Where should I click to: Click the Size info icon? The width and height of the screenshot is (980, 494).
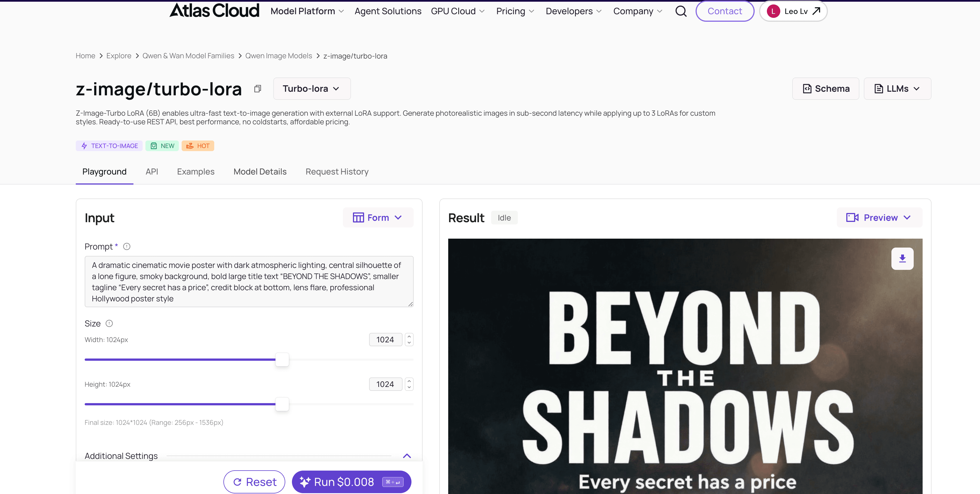point(109,323)
